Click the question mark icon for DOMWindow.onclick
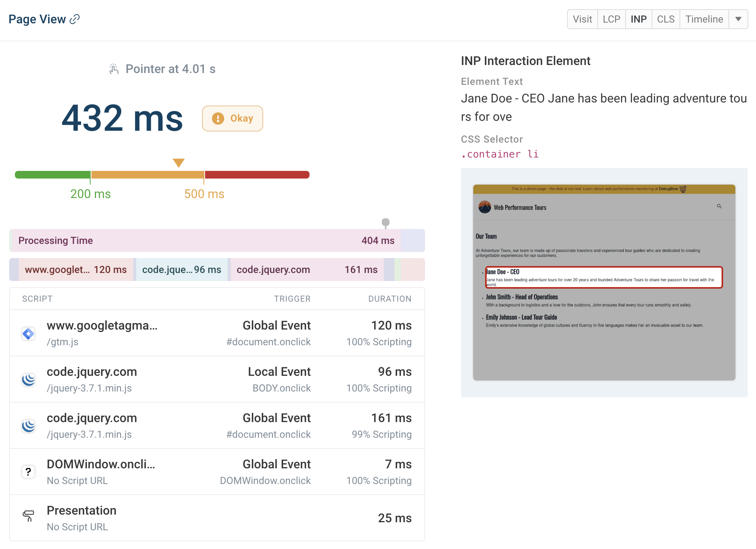This screenshot has height=549, width=756. (28, 472)
